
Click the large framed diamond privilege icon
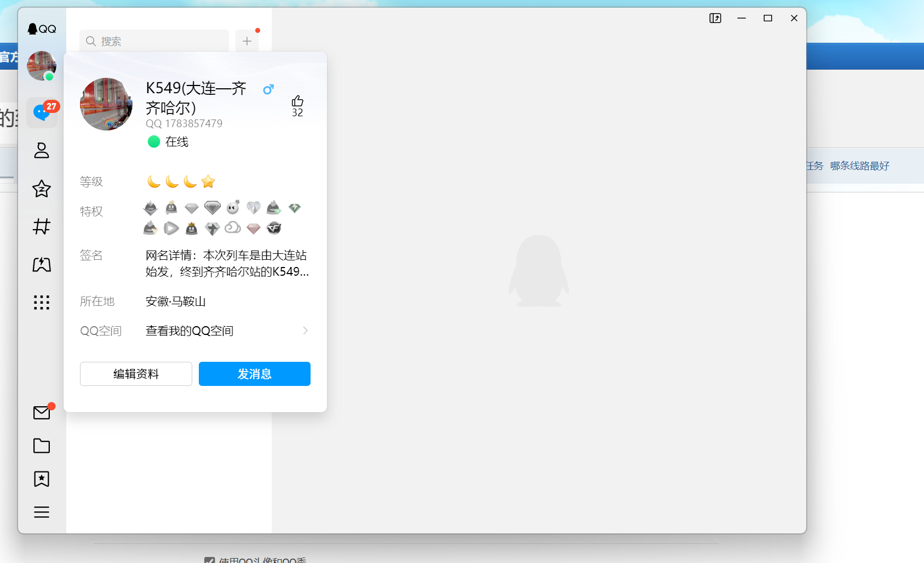tap(213, 208)
